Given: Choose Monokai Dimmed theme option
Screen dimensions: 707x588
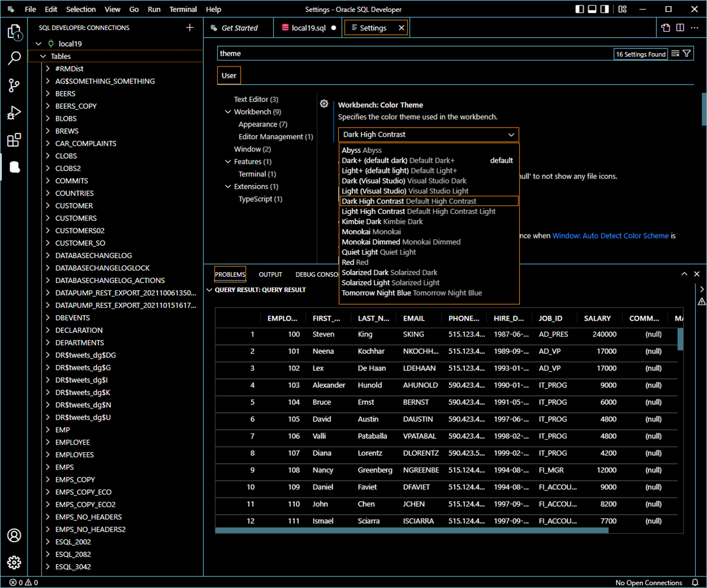Looking at the screenshot, I should [429, 242].
